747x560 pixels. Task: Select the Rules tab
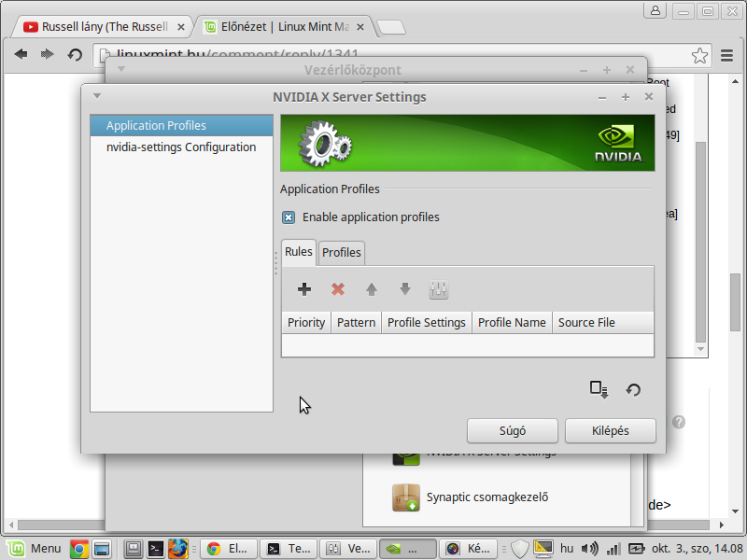point(299,251)
